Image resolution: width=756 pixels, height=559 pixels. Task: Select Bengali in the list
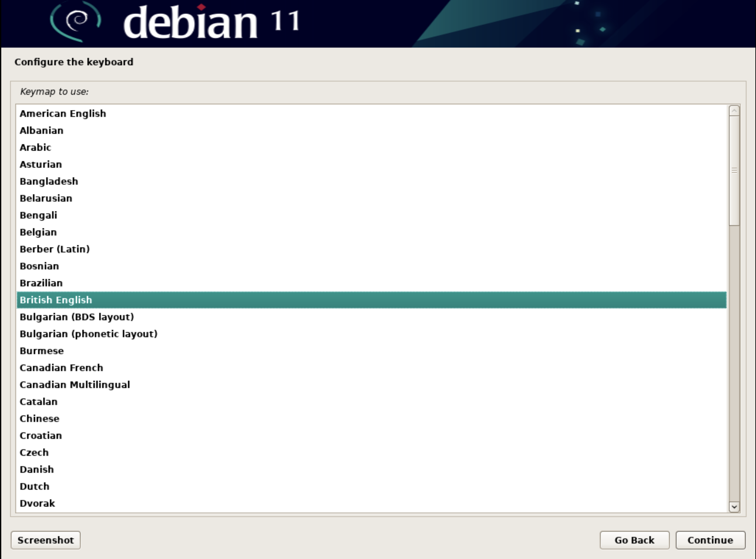tap(372, 215)
